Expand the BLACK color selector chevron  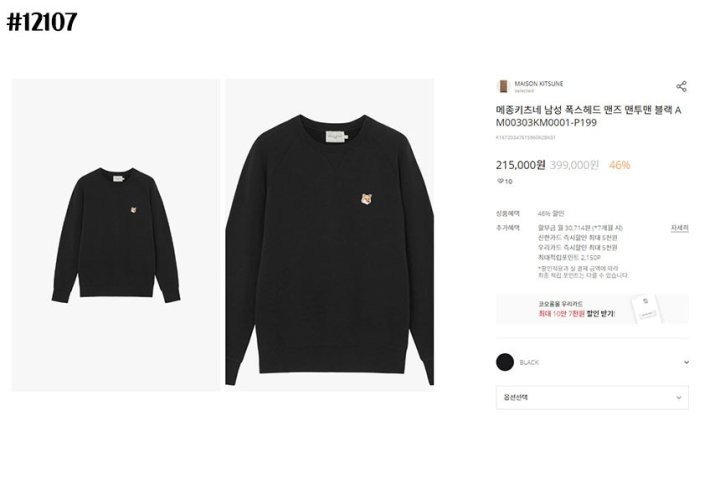click(x=686, y=362)
